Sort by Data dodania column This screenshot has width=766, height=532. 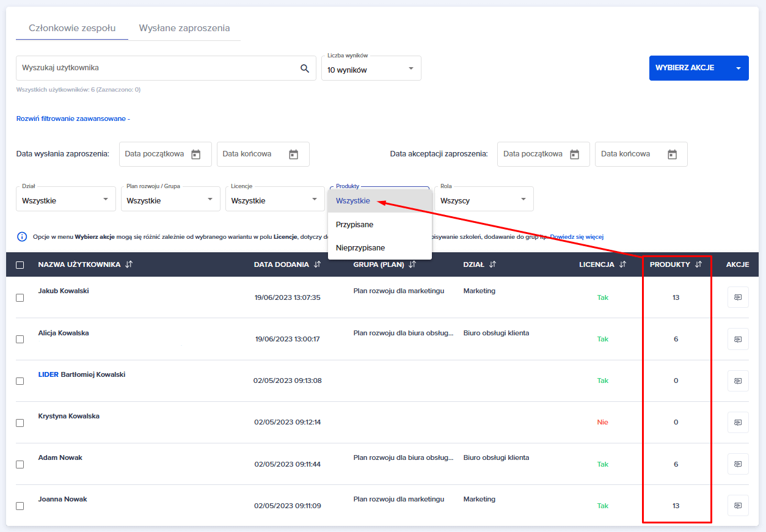click(317, 264)
